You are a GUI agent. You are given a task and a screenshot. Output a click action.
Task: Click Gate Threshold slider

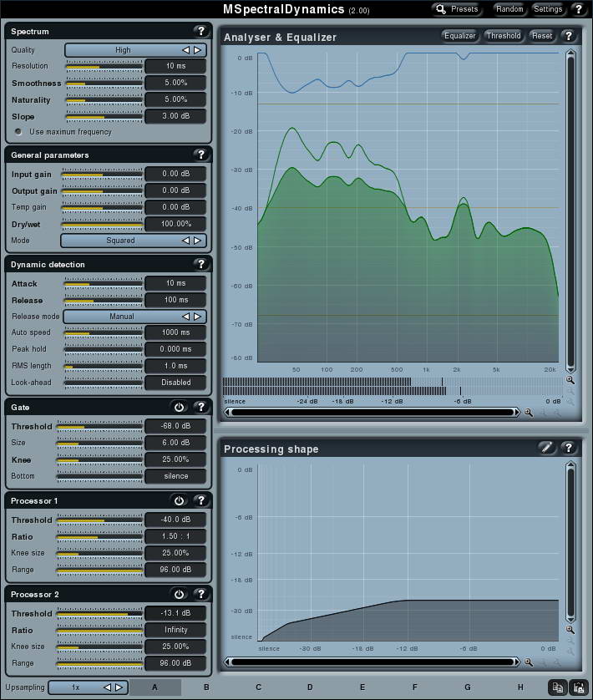point(99,427)
